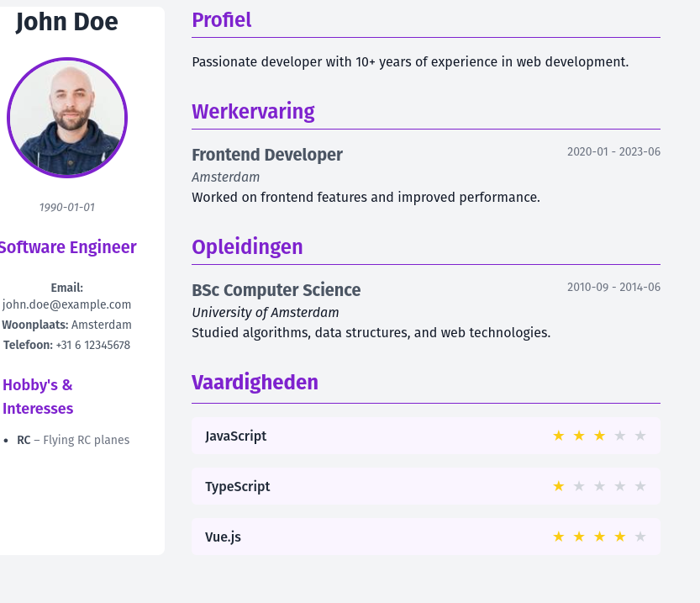Click the fifth grey JavaScript star
This screenshot has height=603, width=700.
640,436
